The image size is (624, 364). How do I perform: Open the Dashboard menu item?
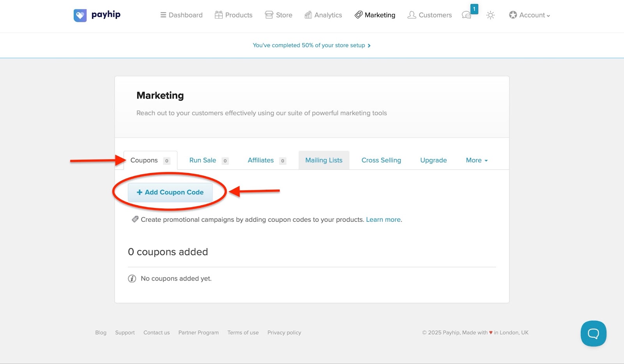tap(181, 15)
